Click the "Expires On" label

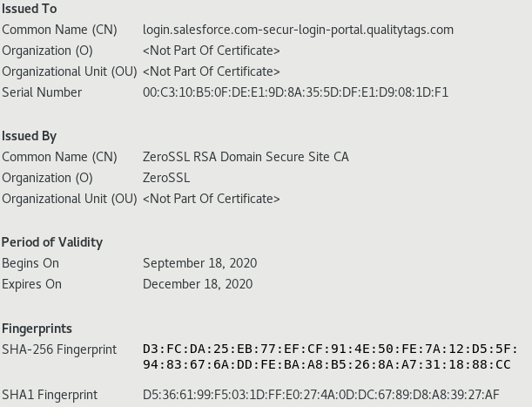point(32,284)
